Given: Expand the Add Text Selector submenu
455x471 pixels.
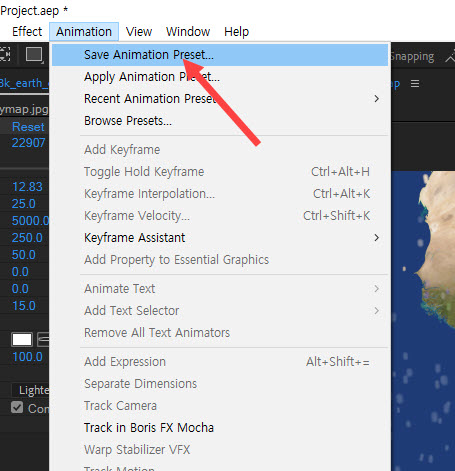Looking at the screenshot, I should coord(220,311).
